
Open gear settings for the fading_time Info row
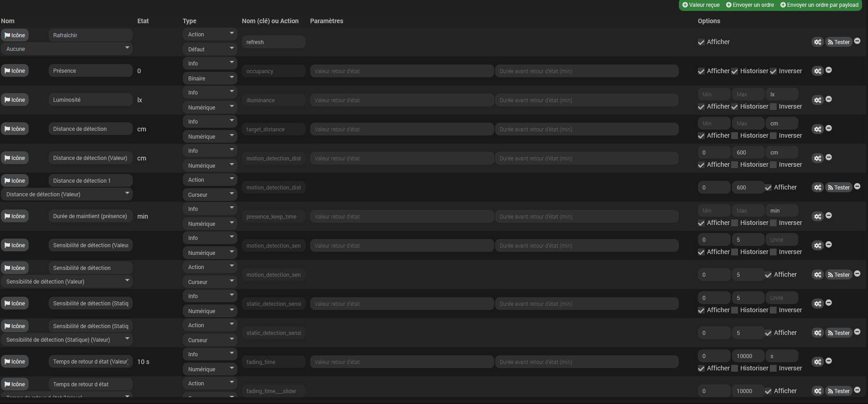pos(818,362)
